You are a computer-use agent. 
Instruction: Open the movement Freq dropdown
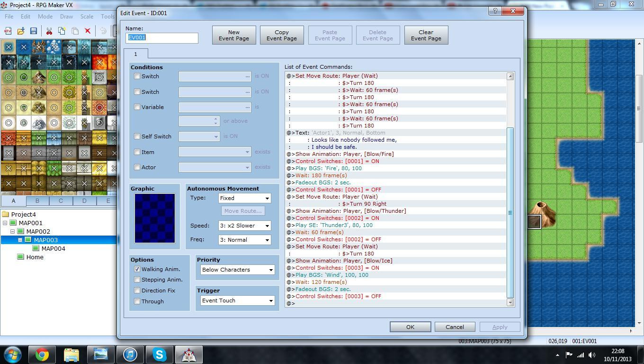244,240
